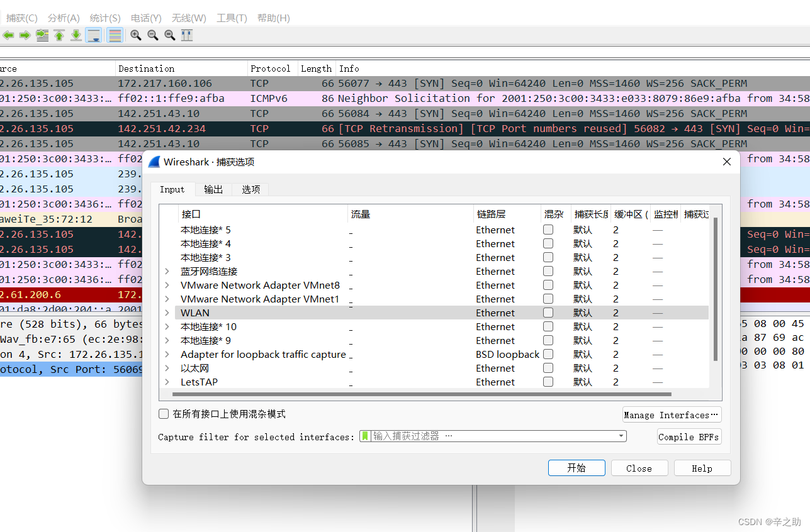Image resolution: width=810 pixels, height=532 pixels.
Task: Click Destination column header in packet list
Action: [x=181, y=69]
